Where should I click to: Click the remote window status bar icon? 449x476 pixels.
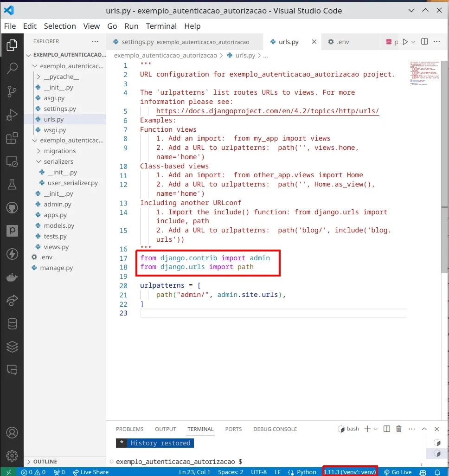pos(8,472)
